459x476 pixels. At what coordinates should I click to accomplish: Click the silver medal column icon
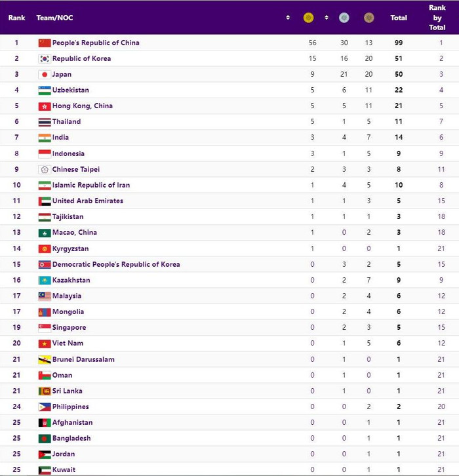pos(343,18)
